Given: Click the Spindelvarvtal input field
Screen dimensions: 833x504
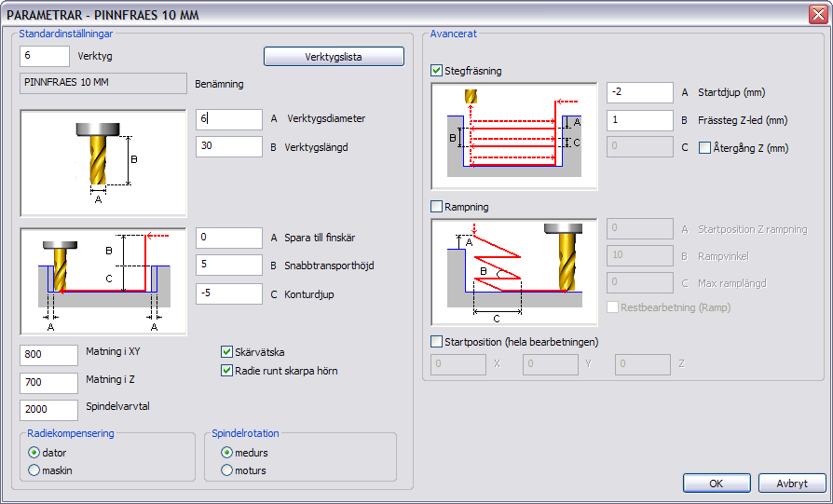Looking at the screenshot, I should [48, 410].
